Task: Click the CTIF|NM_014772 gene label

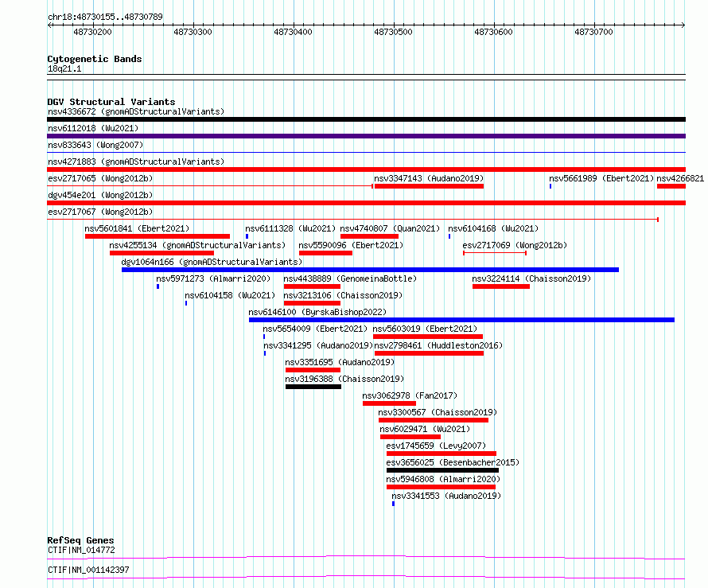Action: (x=81, y=550)
